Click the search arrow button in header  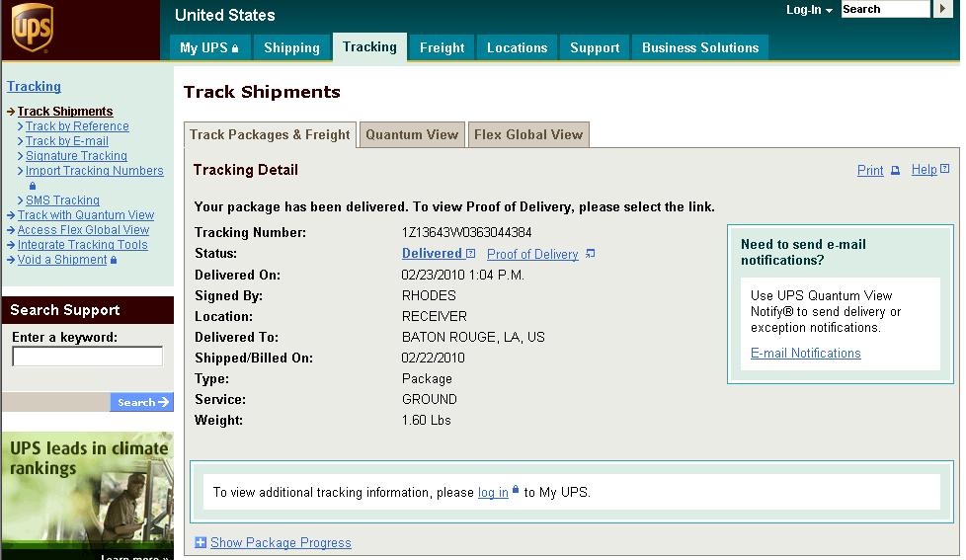(x=942, y=9)
